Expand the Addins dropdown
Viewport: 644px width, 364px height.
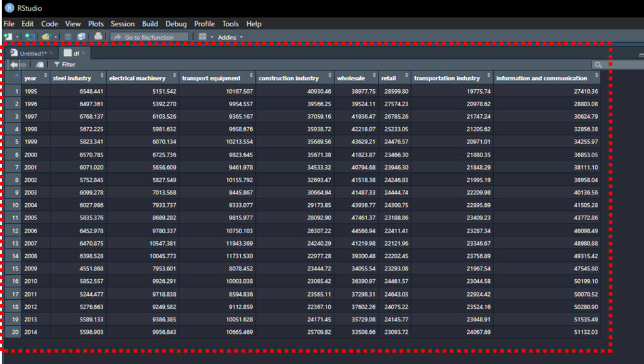[230, 37]
